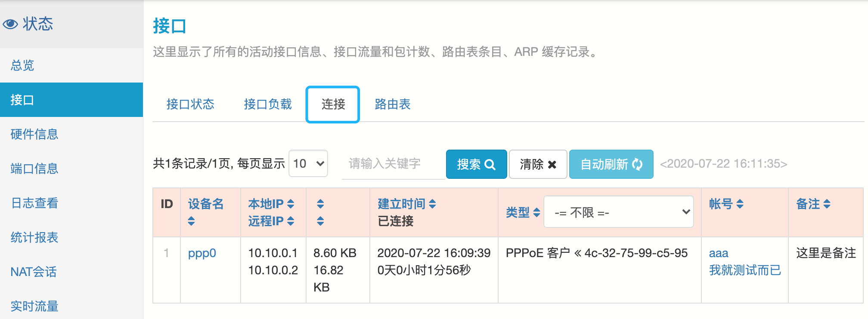
Task: Sort by 帐号 column sort icon
Action: (x=740, y=204)
